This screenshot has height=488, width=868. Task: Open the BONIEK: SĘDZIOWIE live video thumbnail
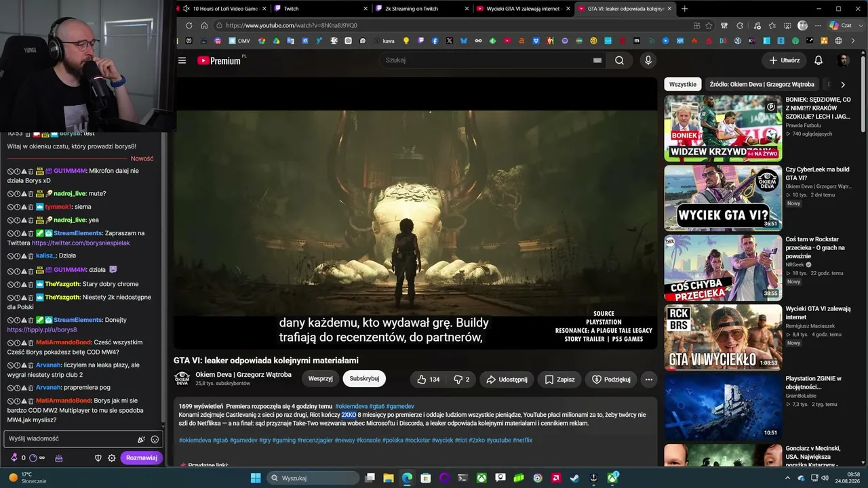click(x=723, y=128)
